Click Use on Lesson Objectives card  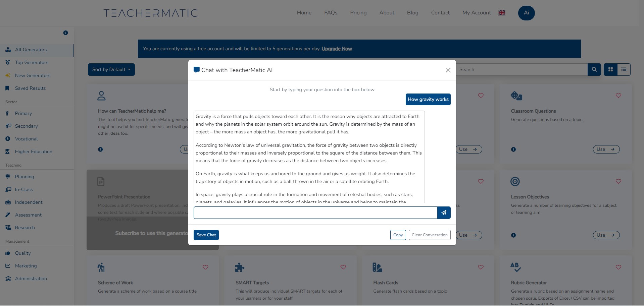pos(606,235)
